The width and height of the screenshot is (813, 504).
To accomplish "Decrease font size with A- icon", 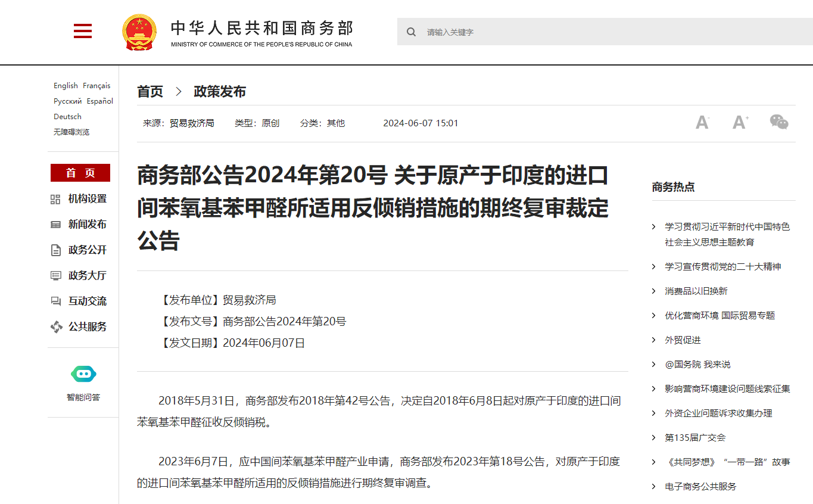I will (x=703, y=123).
